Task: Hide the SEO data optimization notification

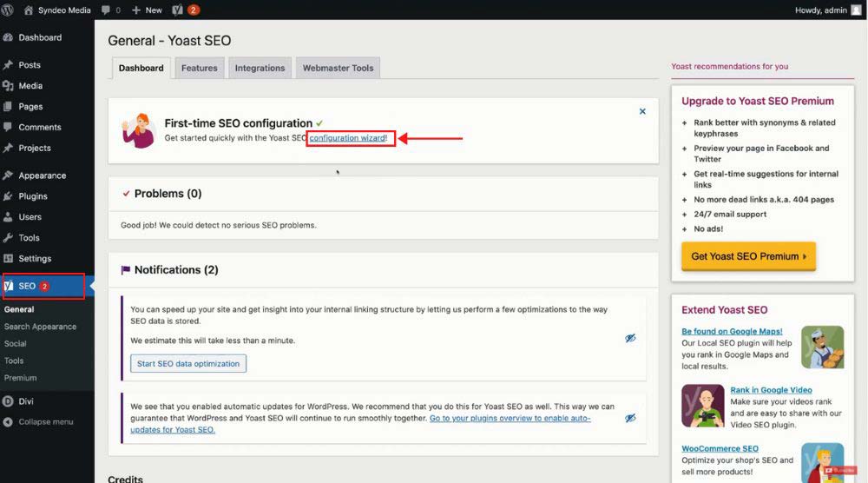Action: [631, 338]
